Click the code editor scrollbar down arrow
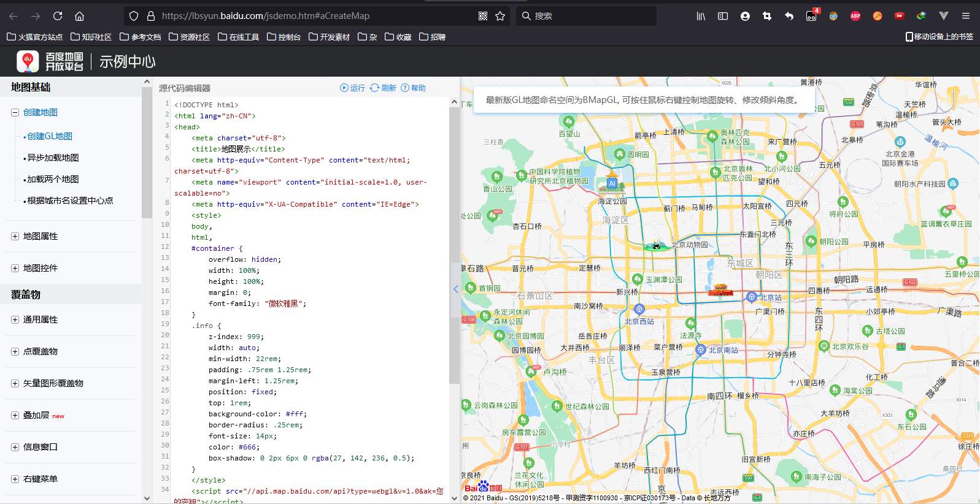This screenshot has width=980, height=504. click(454, 498)
